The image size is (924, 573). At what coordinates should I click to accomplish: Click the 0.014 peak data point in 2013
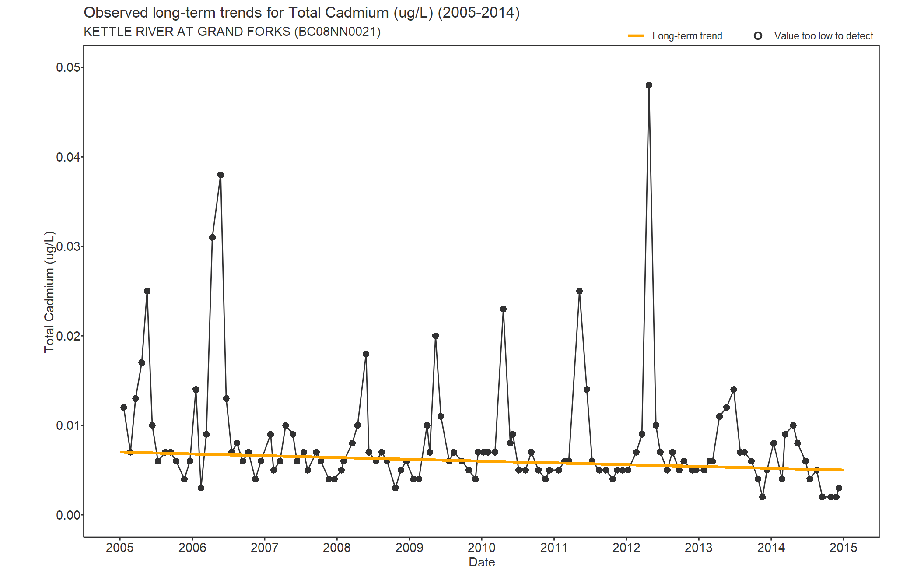pyautogui.click(x=734, y=390)
